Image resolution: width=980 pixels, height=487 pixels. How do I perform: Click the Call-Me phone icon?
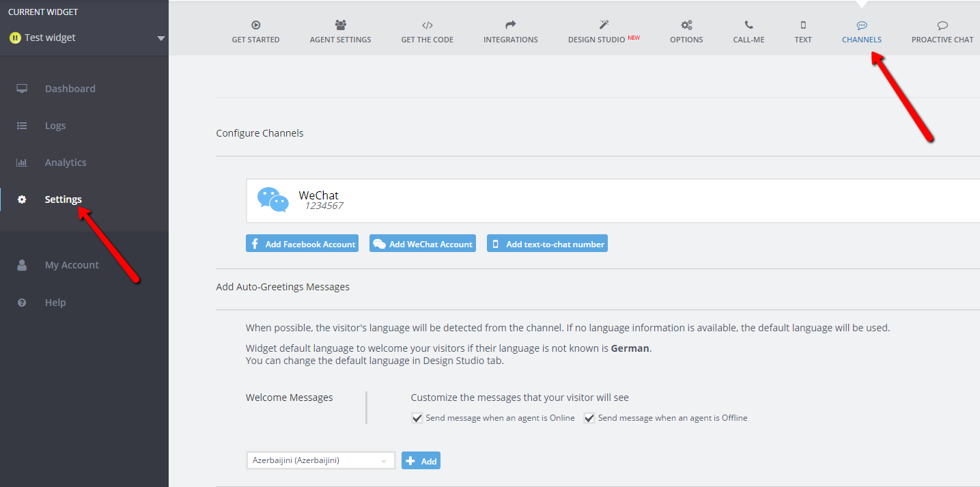[x=748, y=25]
